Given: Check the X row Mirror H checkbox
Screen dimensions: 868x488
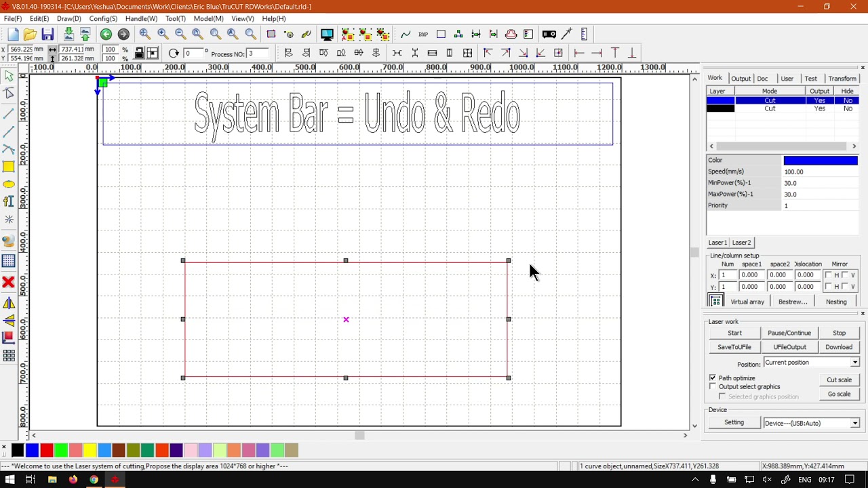Looking at the screenshot, I should tap(829, 275).
